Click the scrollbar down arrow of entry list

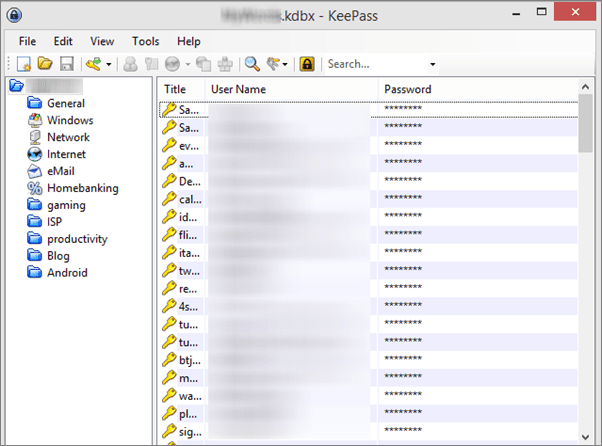[x=585, y=437]
